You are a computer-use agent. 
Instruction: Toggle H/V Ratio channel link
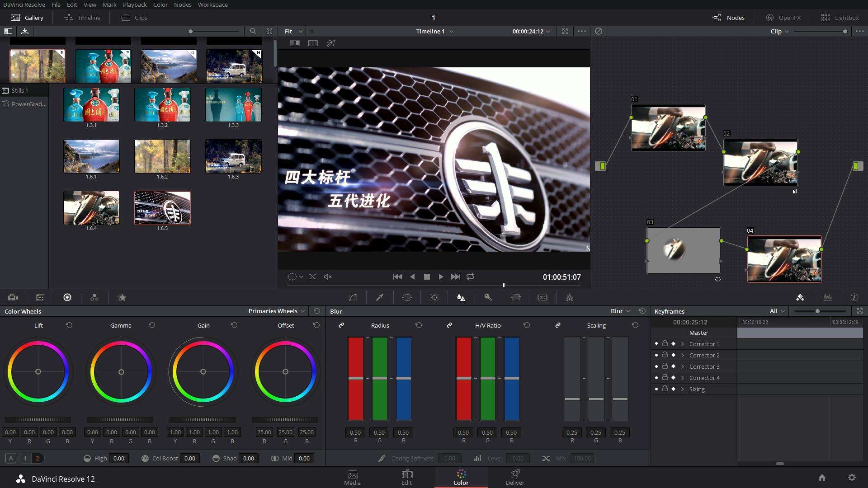tap(449, 325)
